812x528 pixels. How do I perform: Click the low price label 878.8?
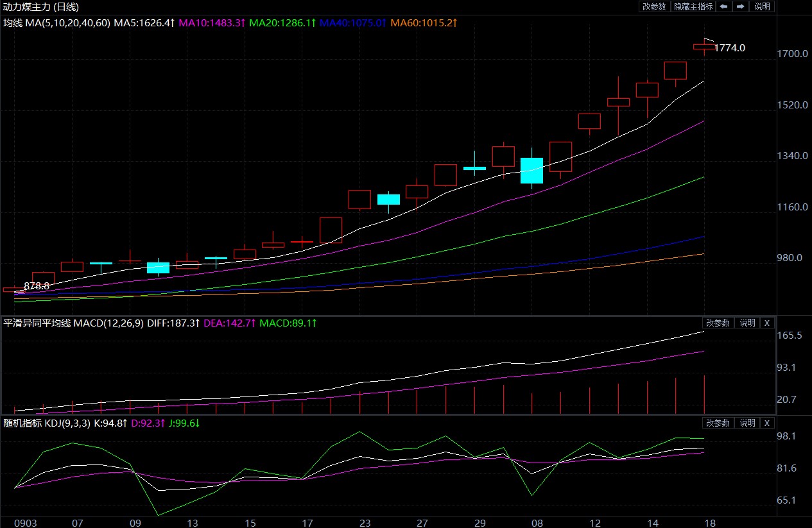[x=37, y=286]
